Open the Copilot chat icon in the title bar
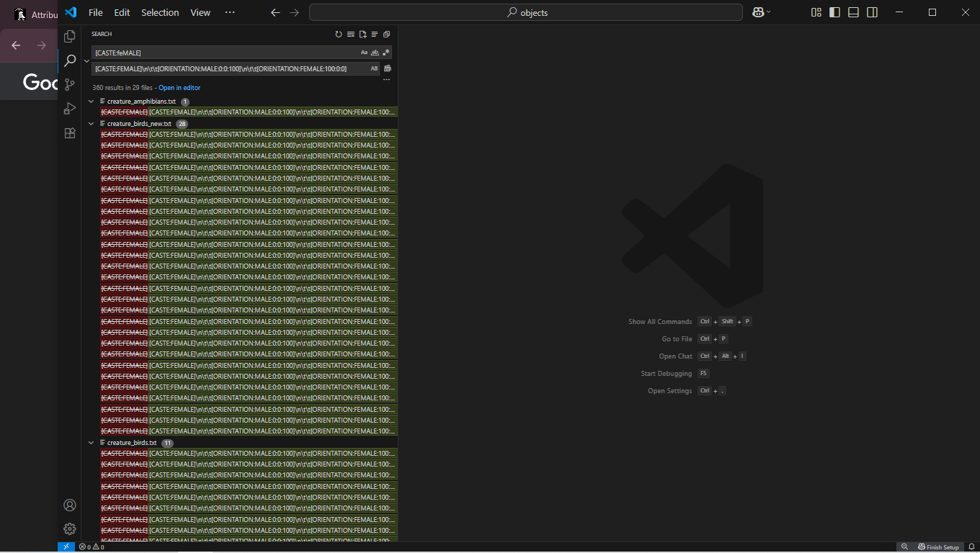The image size is (980, 553). pos(758,12)
